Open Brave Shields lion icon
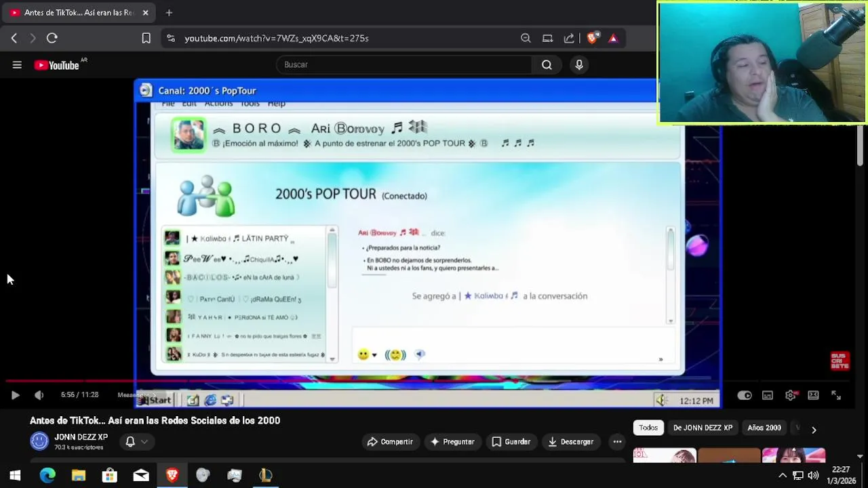Screen dimensions: 868x488 coord(592,38)
